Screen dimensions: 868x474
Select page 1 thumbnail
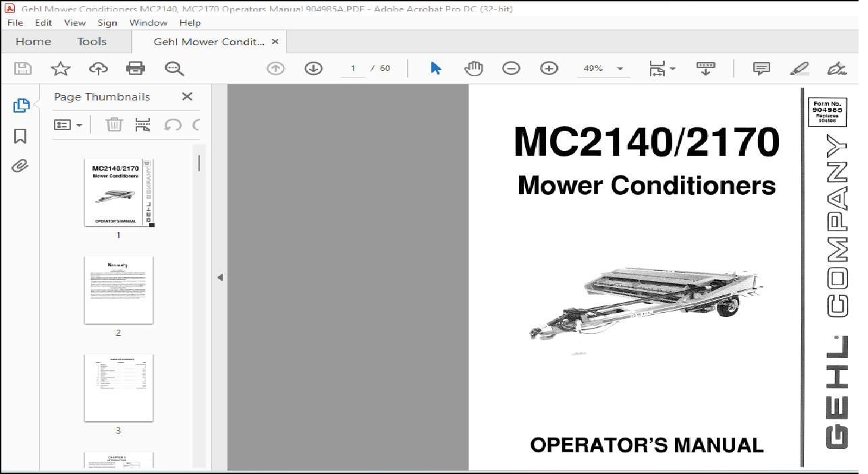pyautogui.click(x=119, y=192)
